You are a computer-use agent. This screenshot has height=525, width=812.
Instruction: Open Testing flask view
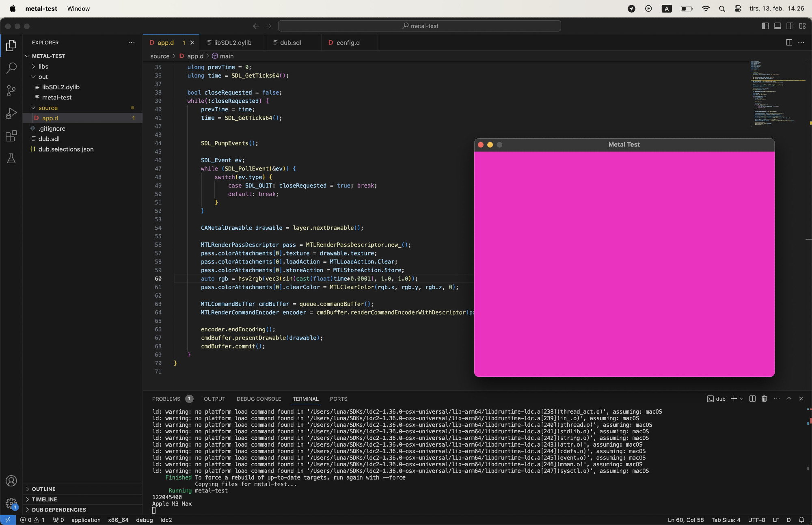click(x=11, y=158)
